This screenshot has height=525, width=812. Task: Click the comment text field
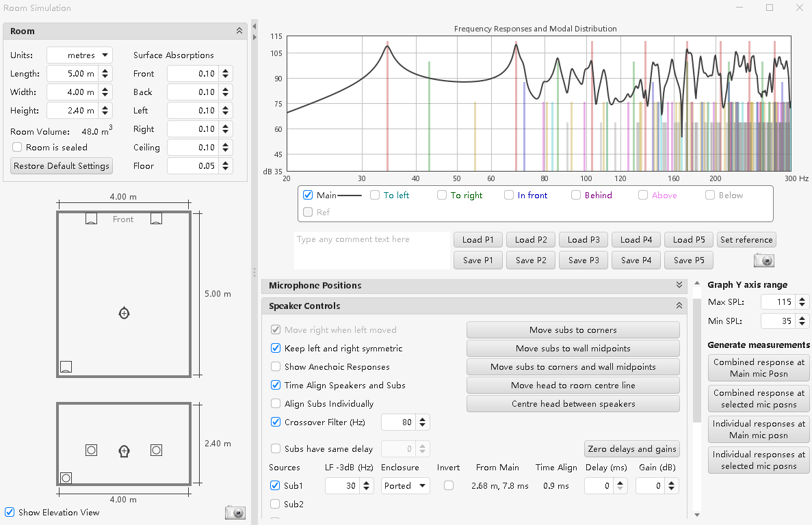tap(372, 250)
